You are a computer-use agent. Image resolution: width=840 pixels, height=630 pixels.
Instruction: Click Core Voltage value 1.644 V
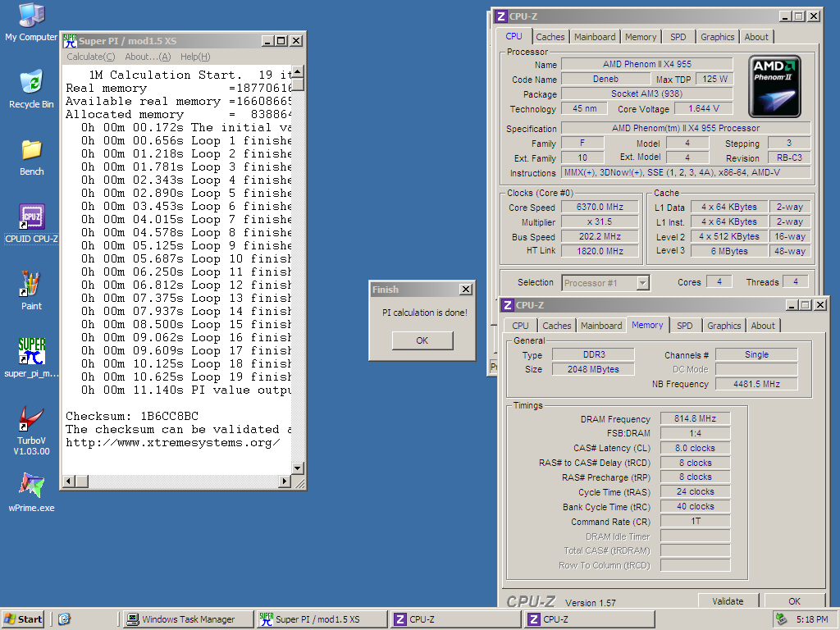click(703, 109)
